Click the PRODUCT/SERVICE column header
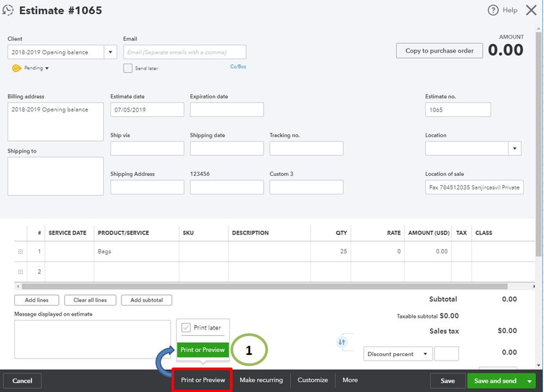The height and width of the screenshot is (392, 544). tap(123, 233)
